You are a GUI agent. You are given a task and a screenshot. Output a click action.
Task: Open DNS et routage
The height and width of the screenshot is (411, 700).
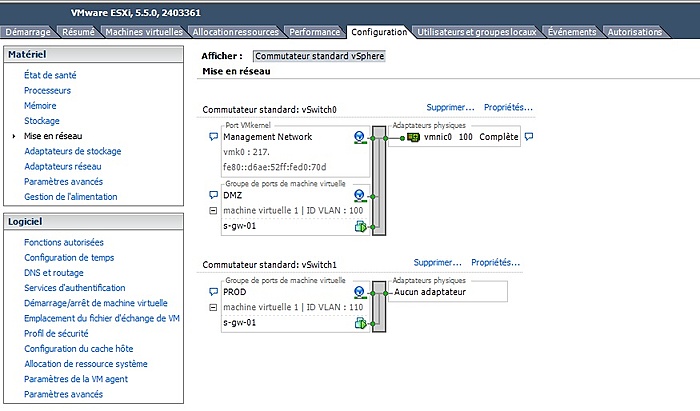tap(54, 273)
